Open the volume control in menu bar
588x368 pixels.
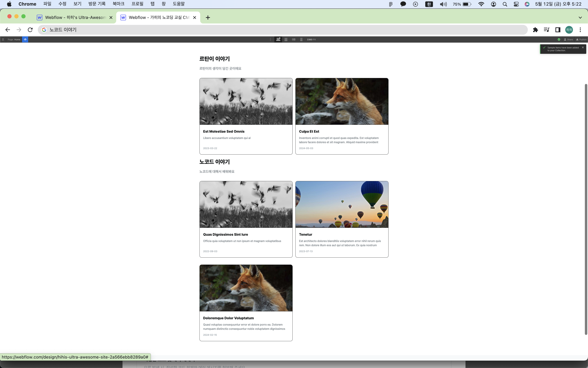(x=443, y=4)
